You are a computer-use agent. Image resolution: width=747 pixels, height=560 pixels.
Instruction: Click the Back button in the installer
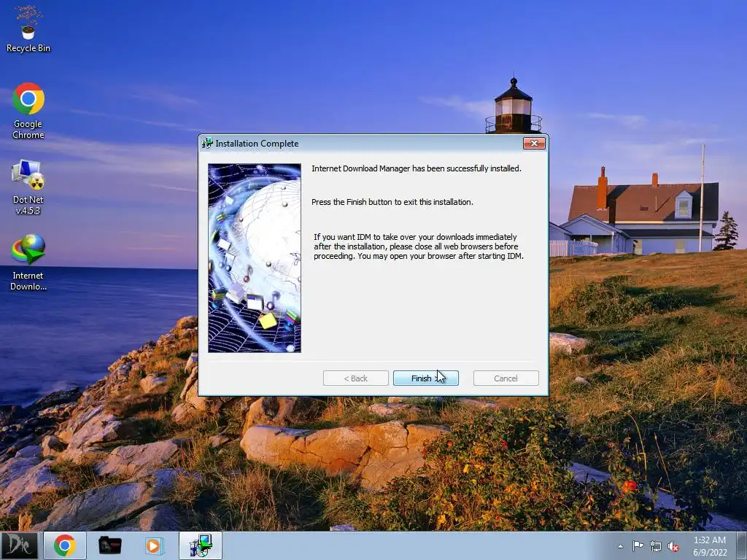click(x=355, y=378)
